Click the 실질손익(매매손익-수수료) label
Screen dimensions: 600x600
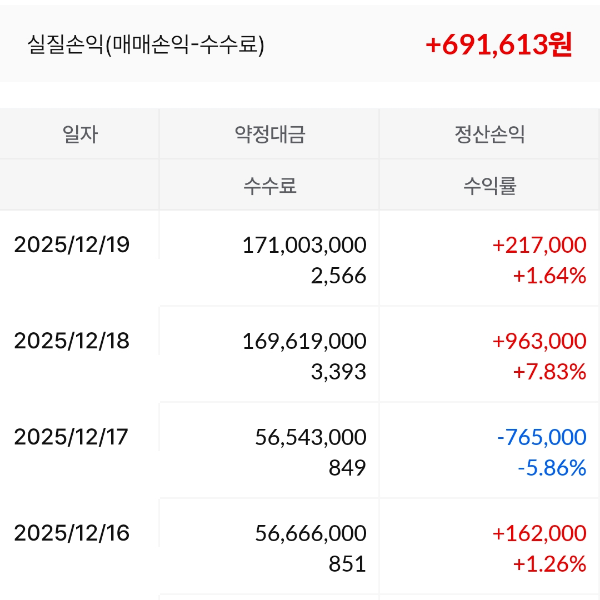pyautogui.click(x=146, y=45)
